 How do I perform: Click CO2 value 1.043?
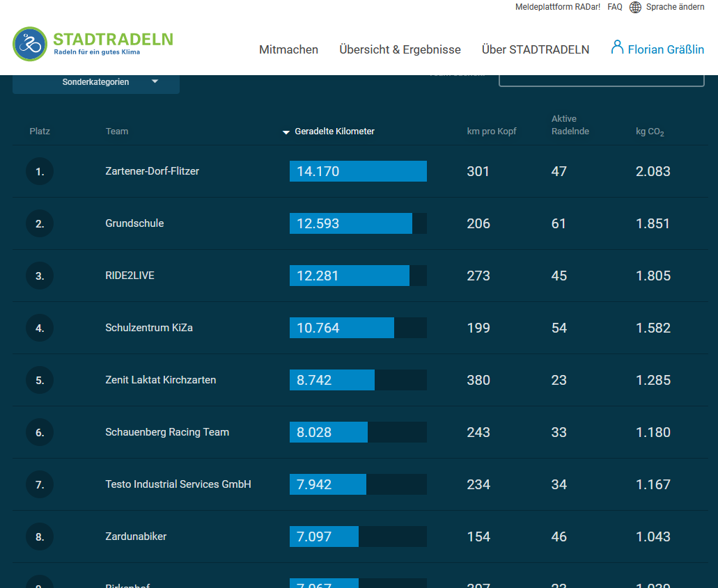coord(653,537)
